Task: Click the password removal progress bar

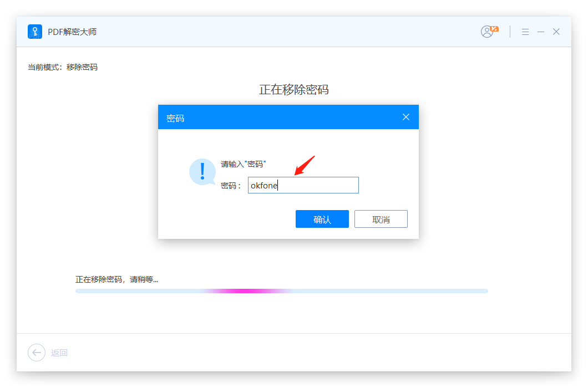Action: click(282, 291)
